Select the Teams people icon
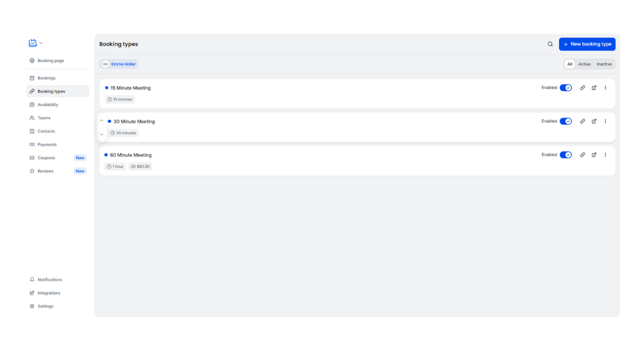Screen dimensions: 644x351 tap(32, 118)
